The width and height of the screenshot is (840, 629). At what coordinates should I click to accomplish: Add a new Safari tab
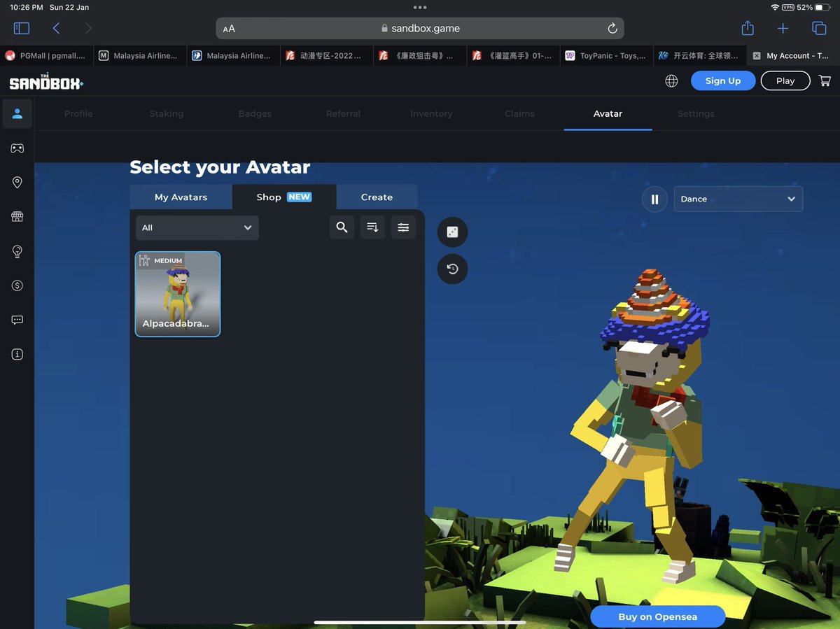click(x=783, y=28)
